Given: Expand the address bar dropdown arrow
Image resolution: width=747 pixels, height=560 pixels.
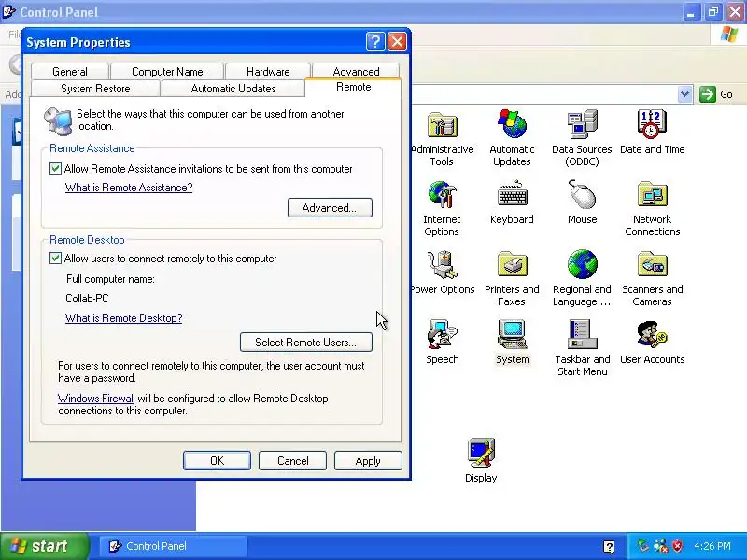Looking at the screenshot, I should [684, 94].
